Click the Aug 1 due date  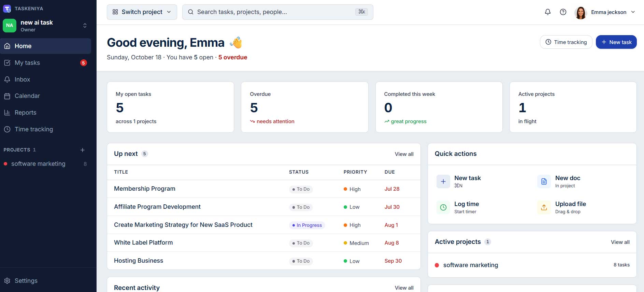pyautogui.click(x=391, y=225)
